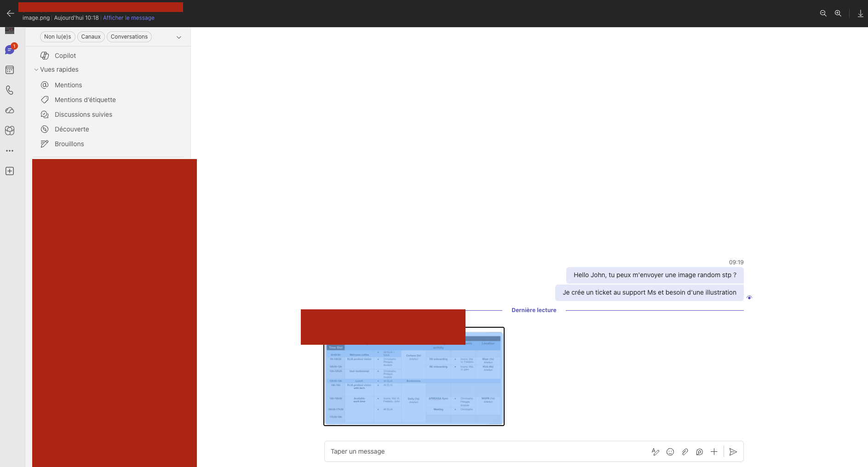The image size is (868, 467).
Task: Click the seen-by eye indicator
Action: coord(749,298)
